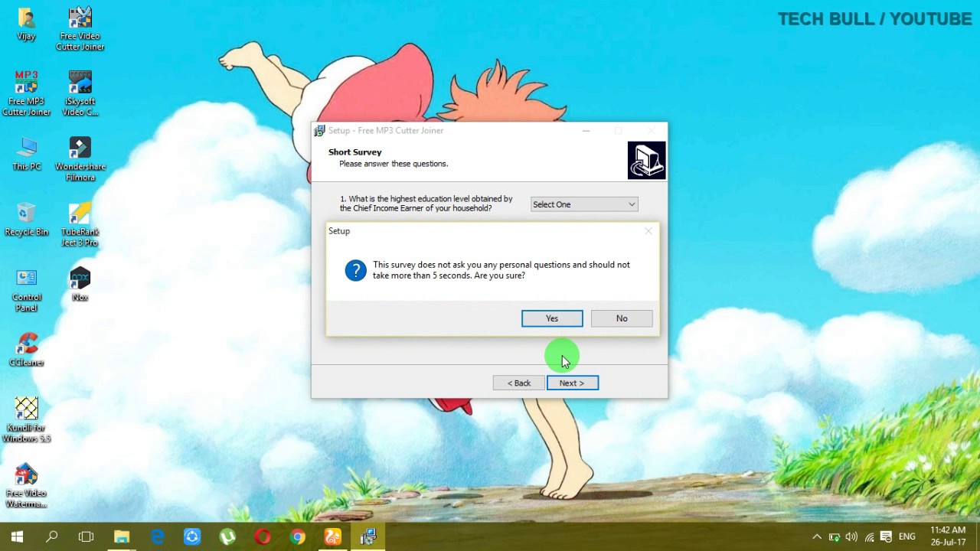Open uTorrent from the taskbar
This screenshot has height=551, width=980.
click(227, 537)
